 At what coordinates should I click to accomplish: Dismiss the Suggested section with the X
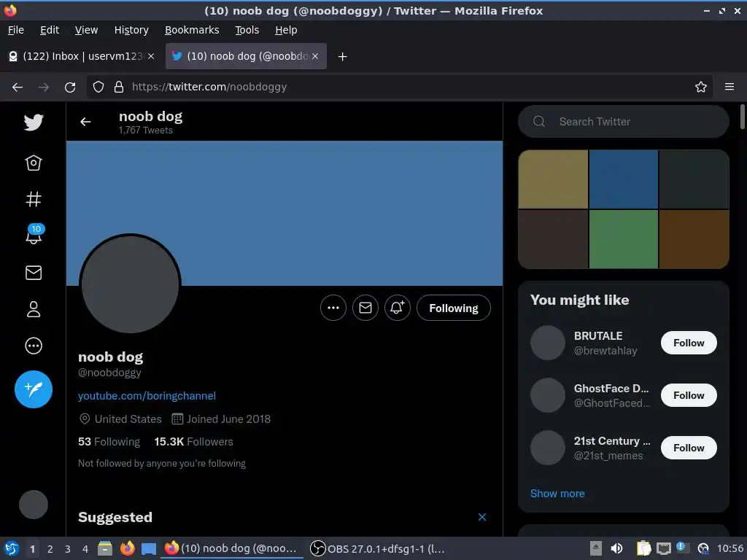click(482, 517)
